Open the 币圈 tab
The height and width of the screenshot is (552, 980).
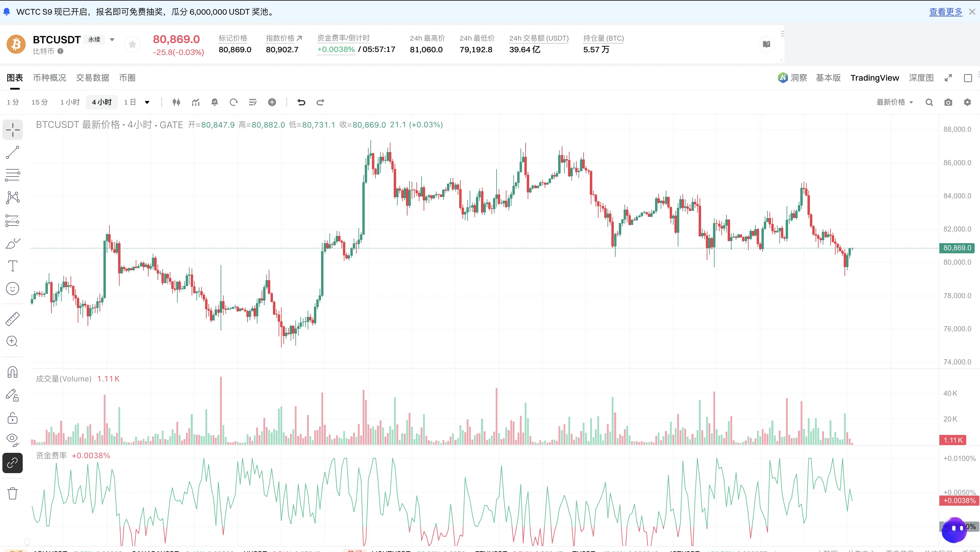point(127,78)
